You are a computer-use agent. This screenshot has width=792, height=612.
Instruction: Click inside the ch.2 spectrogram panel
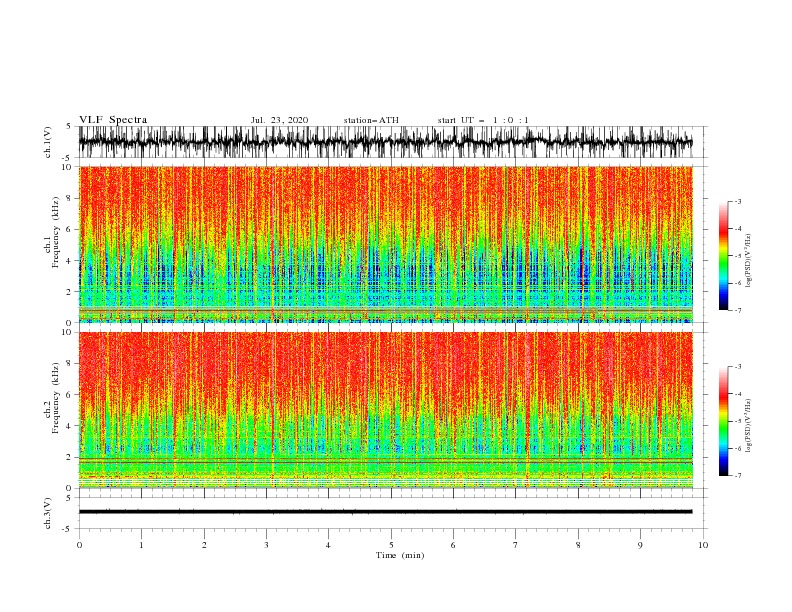(x=385, y=410)
